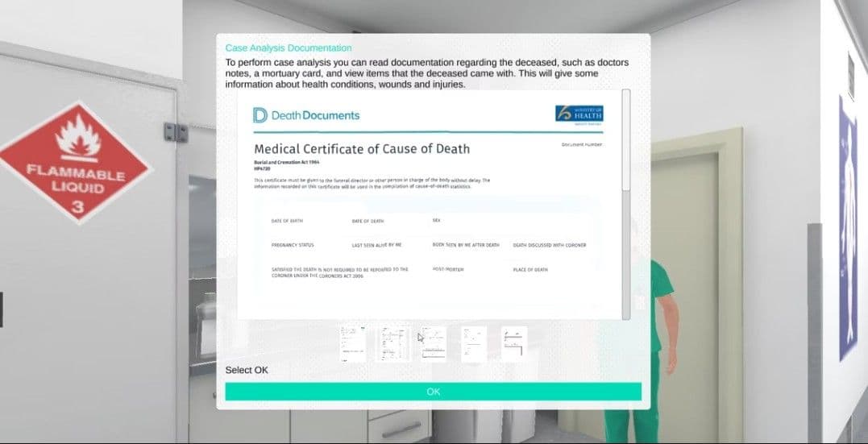This screenshot has width=868, height=444.
Task: Click the Date of Birth field
Action: (x=287, y=221)
